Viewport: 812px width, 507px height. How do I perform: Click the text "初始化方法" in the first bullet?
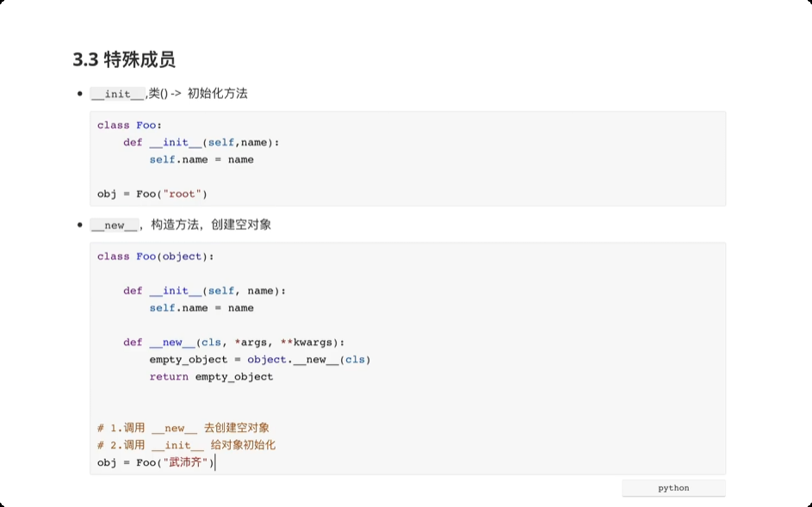click(217, 93)
